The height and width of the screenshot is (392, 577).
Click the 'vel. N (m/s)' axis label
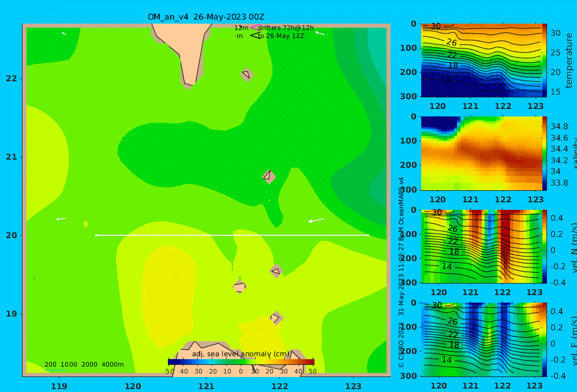(x=575, y=247)
